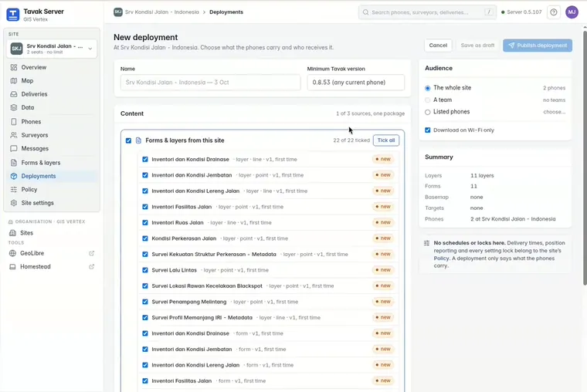This screenshot has height=392, width=587.
Task: Click the page vertical scrollbar
Action: pyautogui.click(x=585, y=157)
